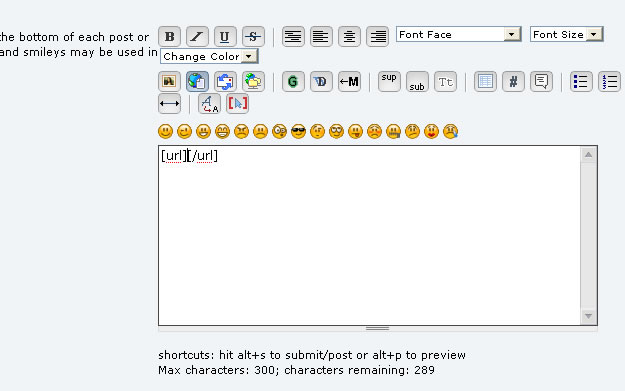This screenshot has height=391, width=625.
Task: Expand the Change Color dropdown
Action: (209, 56)
